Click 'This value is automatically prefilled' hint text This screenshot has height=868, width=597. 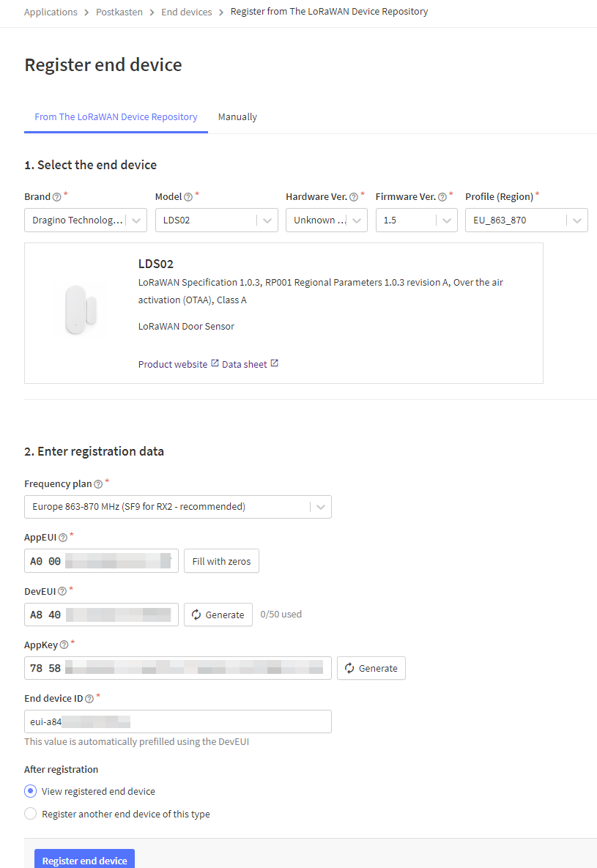tap(137, 742)
